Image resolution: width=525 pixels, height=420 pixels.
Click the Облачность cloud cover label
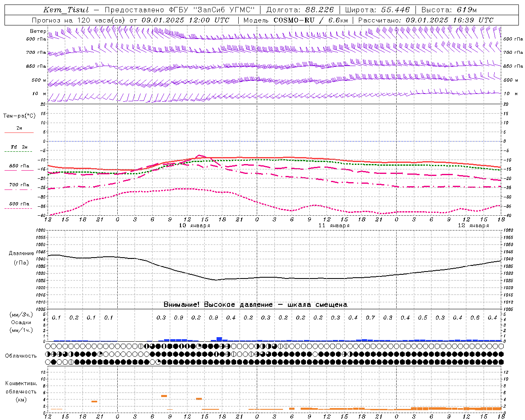(x=21, y=356)
